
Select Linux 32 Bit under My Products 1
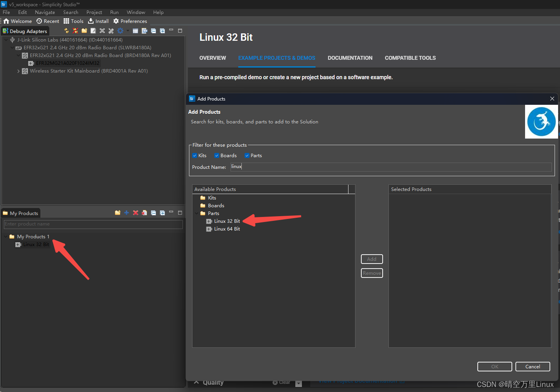coord(36,245)
